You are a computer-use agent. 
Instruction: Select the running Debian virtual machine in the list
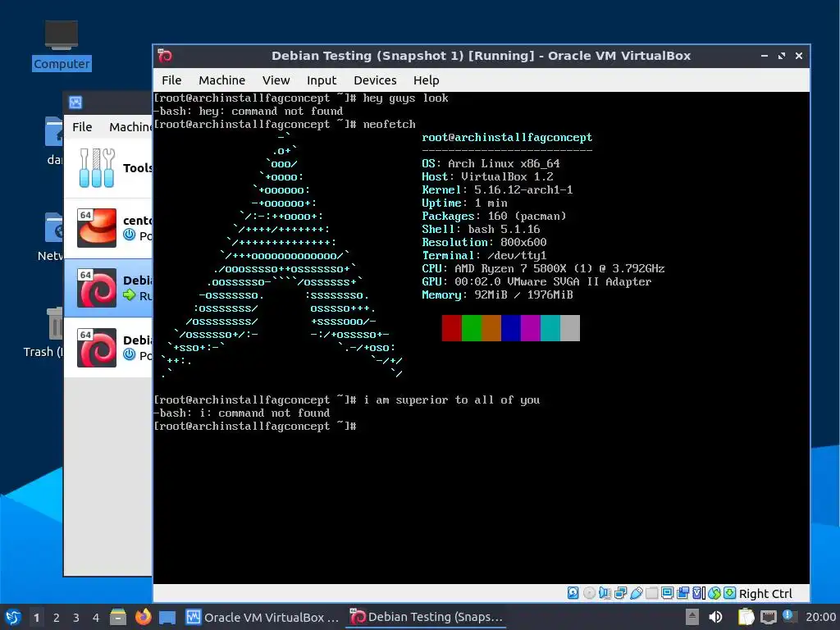[108, 288]
